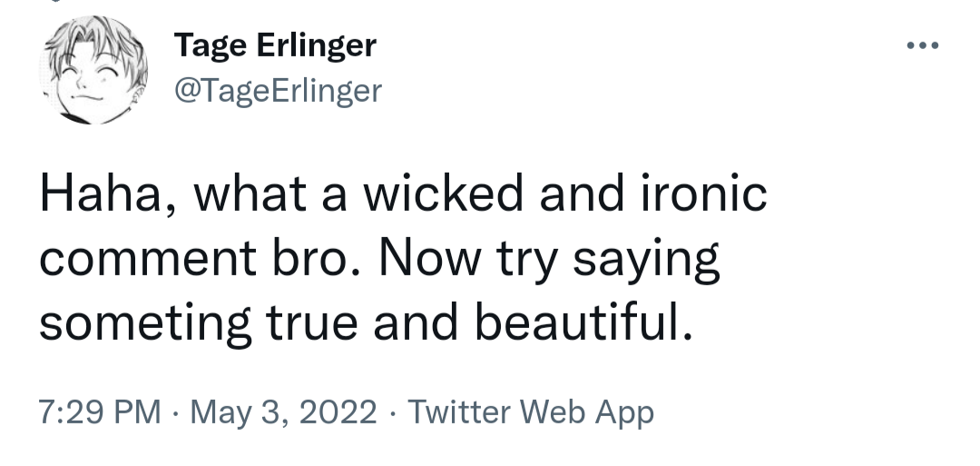This screenshot has width=980, height=466.
Task: Click the word "true" in the tweet
Action: (x=309, y=323)
